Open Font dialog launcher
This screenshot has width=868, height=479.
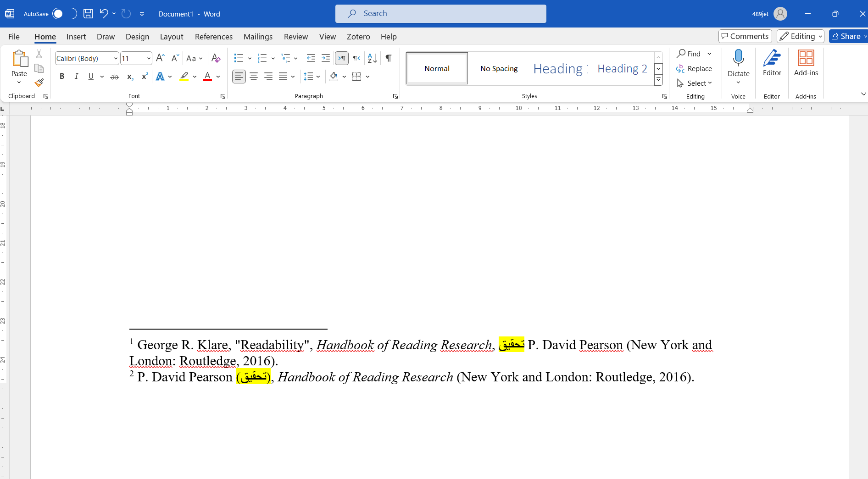[x=223, y=96]
